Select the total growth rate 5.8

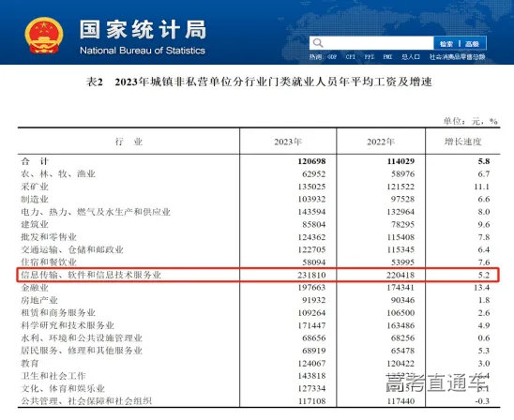point(483,161)
